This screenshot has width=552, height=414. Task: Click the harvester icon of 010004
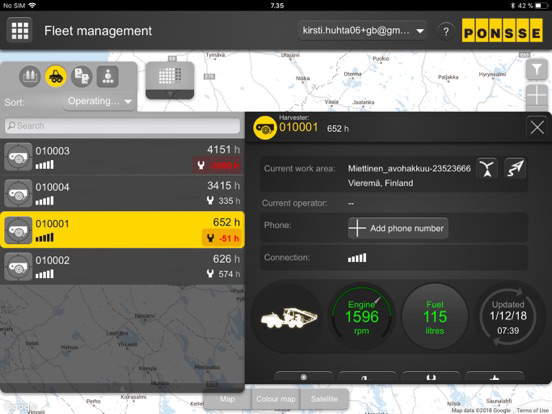pos(18,193)
